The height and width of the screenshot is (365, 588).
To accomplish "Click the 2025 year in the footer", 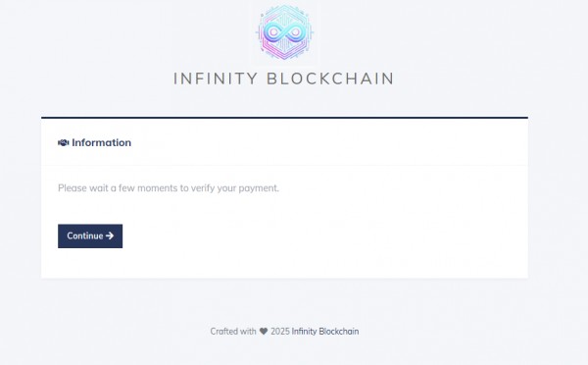I will coord(280,332).
